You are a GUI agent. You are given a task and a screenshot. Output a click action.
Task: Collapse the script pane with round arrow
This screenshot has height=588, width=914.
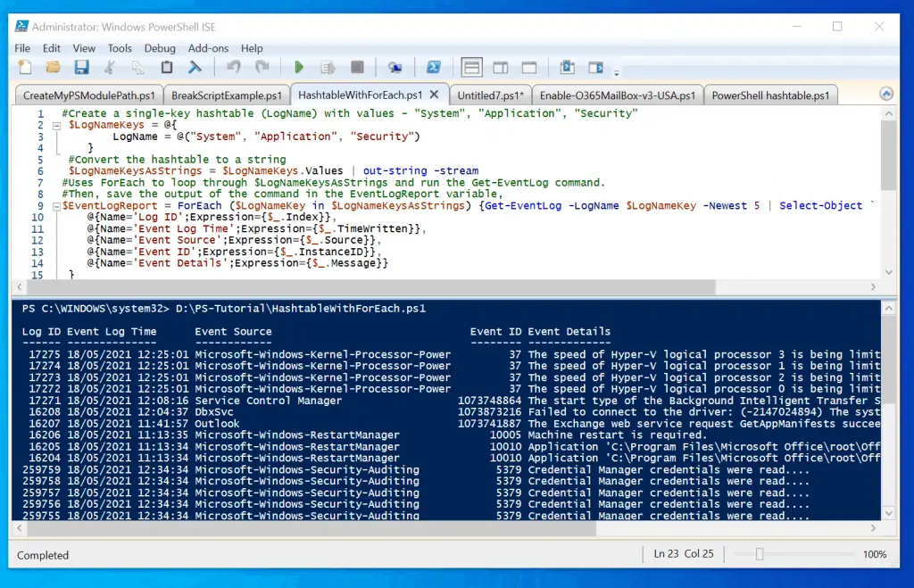click(x=886, y=94)
